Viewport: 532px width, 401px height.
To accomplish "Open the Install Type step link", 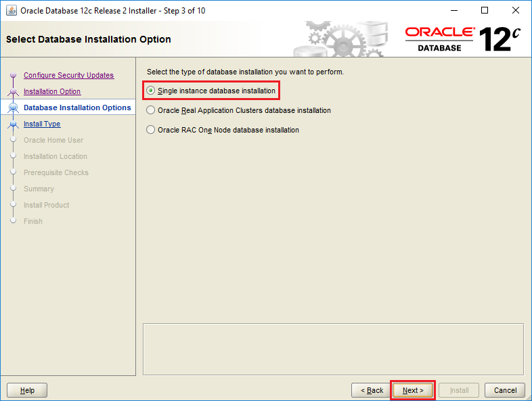I will (x=42, y=124).
